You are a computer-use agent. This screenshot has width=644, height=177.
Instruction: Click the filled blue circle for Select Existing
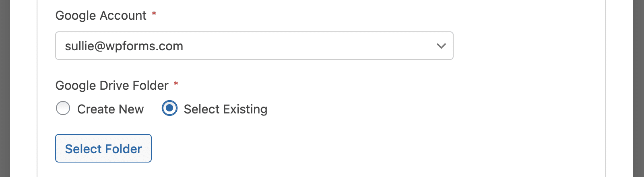pyautogui.click(x=169, y=108)
